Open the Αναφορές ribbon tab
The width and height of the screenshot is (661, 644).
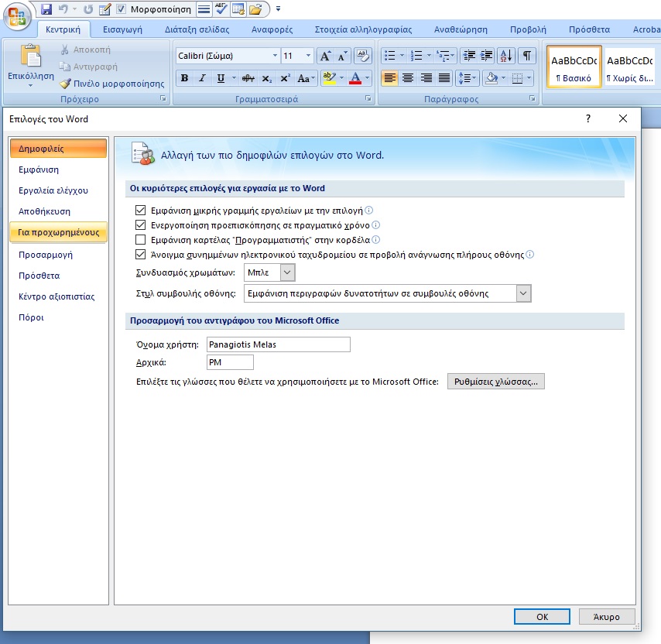272,29
